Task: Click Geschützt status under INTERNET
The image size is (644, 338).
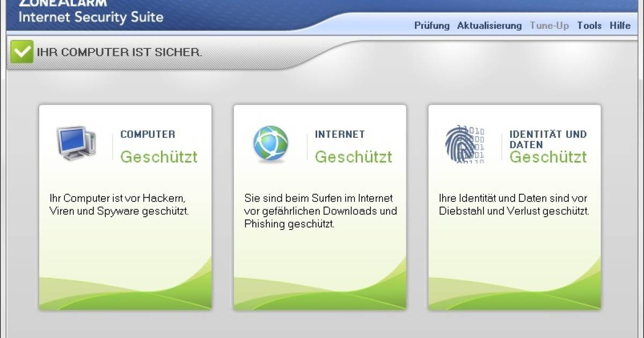Action: 353,157
